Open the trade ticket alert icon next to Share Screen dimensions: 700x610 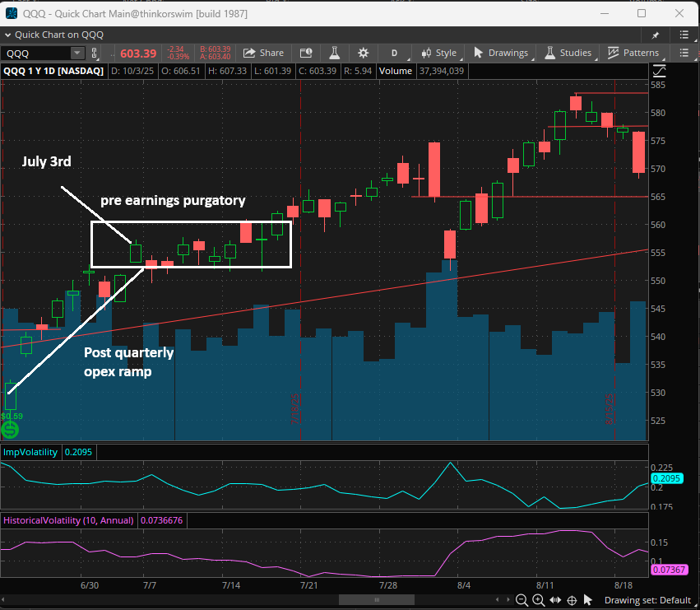click(306, 54)
